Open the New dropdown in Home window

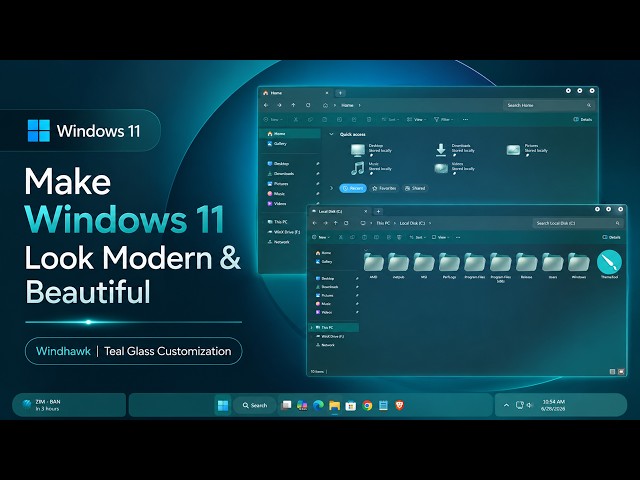(x=273, y=120)
